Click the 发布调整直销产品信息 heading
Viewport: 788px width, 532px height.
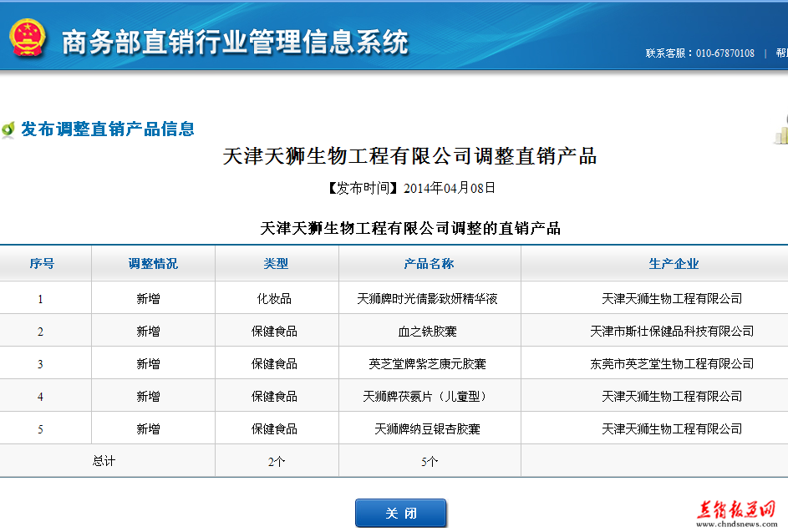[108, 129]
